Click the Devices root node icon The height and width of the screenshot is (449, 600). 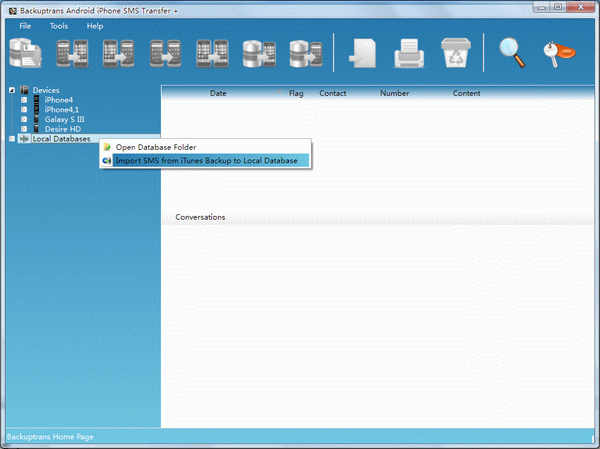[x=24, y=90]
